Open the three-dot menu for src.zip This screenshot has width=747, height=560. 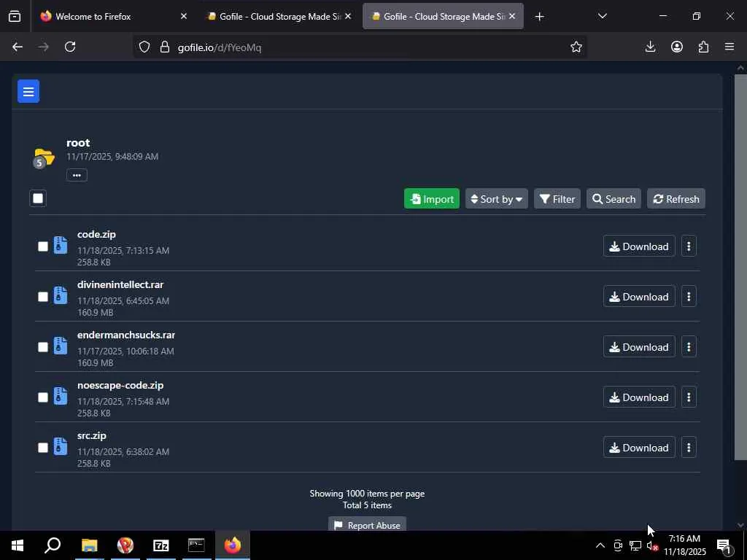click(689, 448)
